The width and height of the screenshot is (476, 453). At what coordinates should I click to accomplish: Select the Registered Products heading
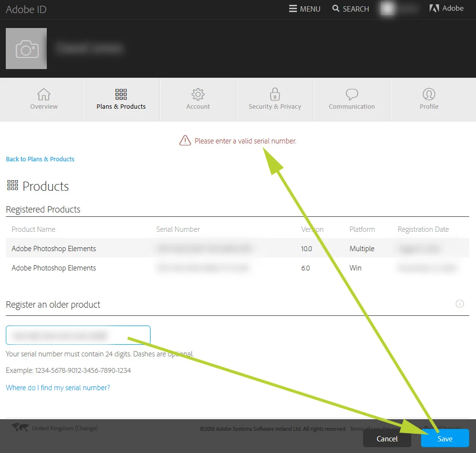click(x=43, y=209)
